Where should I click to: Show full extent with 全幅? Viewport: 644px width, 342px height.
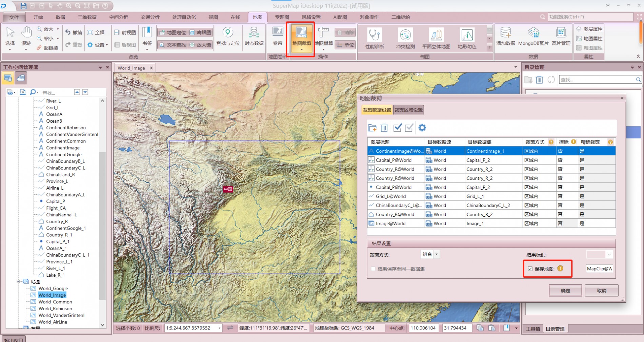coord(96,33)
